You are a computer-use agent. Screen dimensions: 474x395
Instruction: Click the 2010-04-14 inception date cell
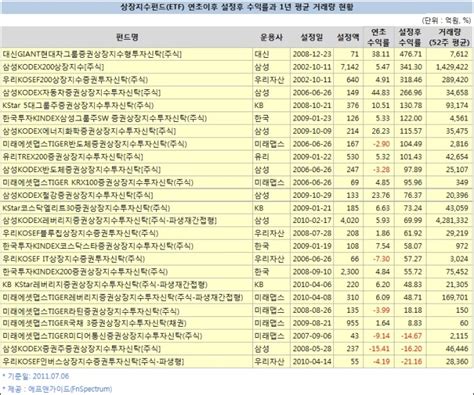(x=312, y=361)
